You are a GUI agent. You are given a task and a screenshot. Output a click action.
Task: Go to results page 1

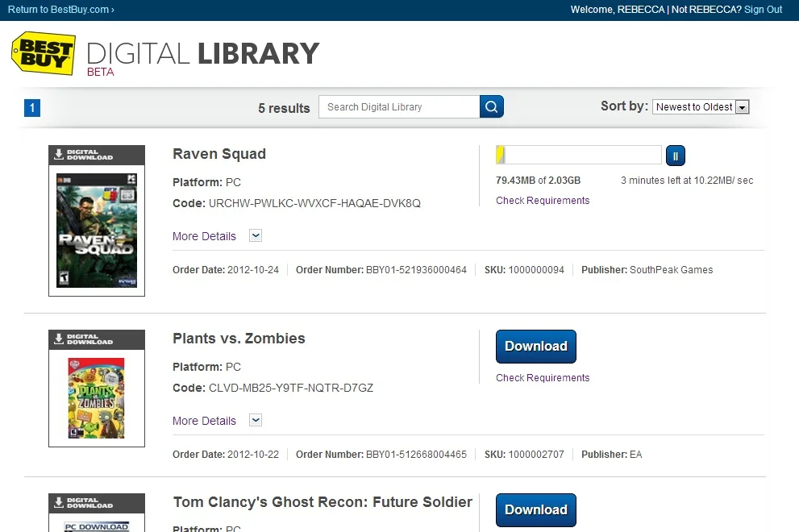point(32,108)
